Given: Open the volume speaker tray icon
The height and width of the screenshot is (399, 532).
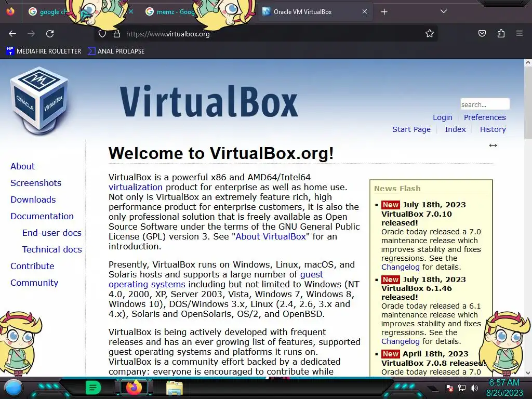Looking at the screenshot, I should point(474,388).
